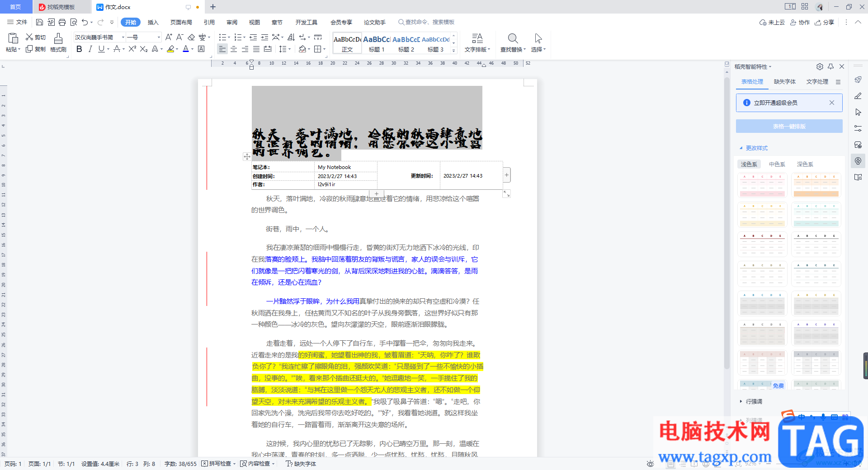Click table move handle near 笔记本 row

247,156
